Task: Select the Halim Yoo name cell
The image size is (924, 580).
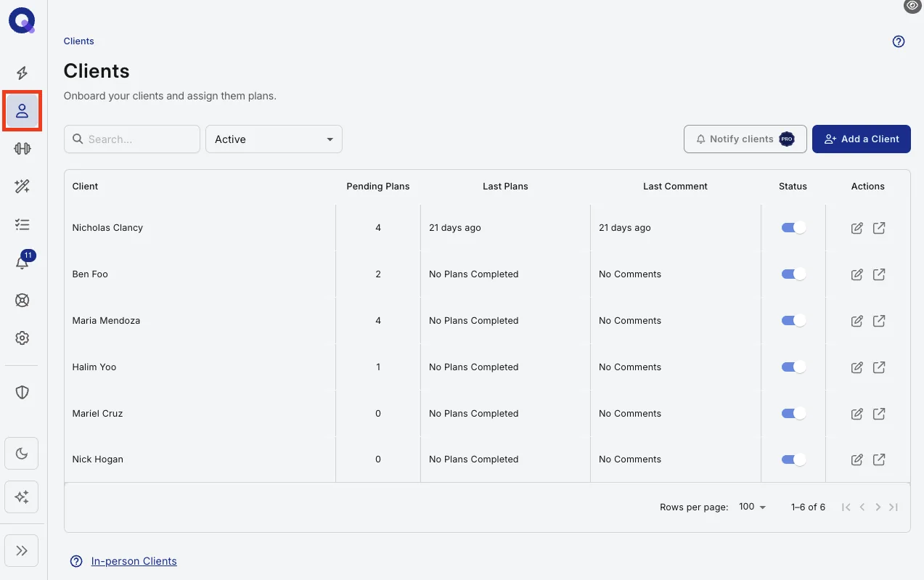Action: point(200,367)
